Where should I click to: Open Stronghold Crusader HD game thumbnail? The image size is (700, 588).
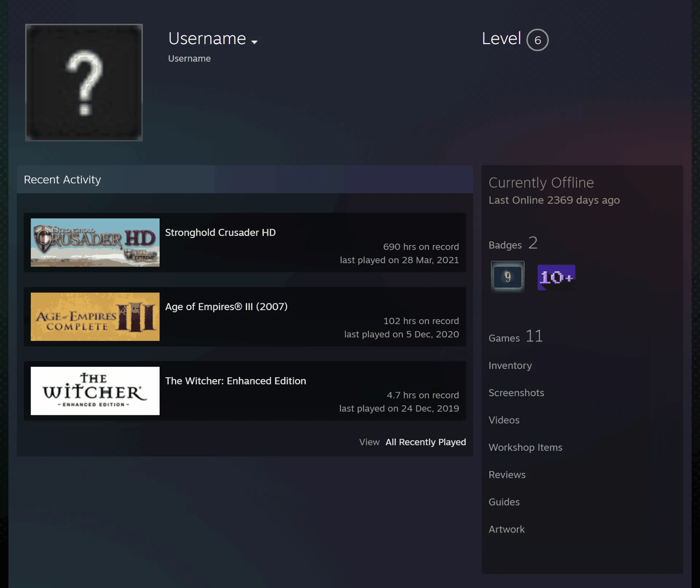95,242
